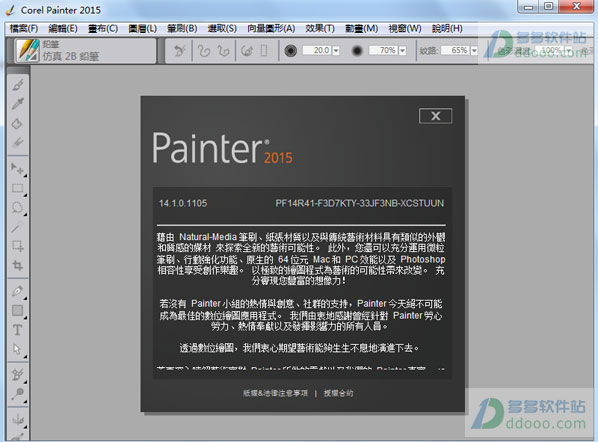Click the grain field showing 65%
This screenshot has width=598, height=442.
[455, 50]
